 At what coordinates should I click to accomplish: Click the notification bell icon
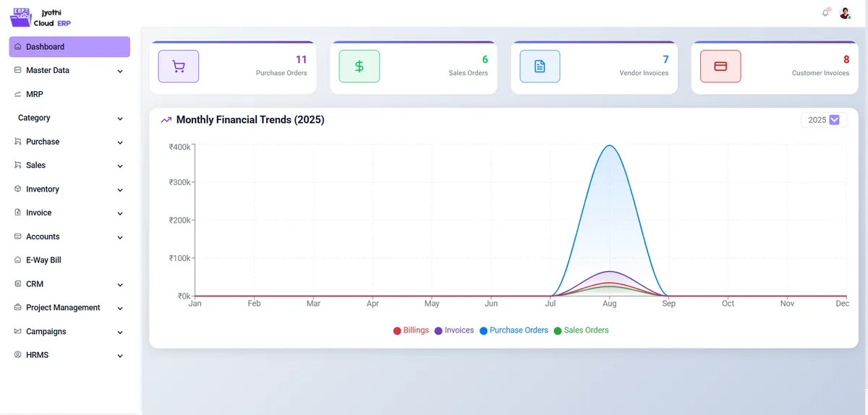825,13
